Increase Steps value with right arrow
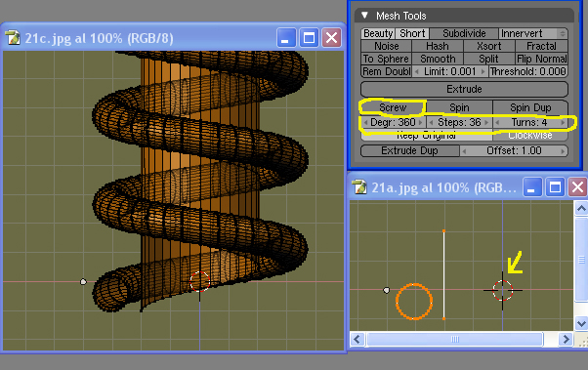This screenshot has height=370, width=588. tap(486, 123)
